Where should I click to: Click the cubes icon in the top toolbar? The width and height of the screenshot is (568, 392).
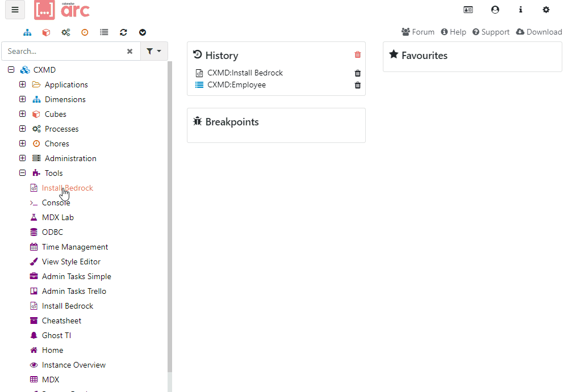pyautogui.click(x=47, y=32)
